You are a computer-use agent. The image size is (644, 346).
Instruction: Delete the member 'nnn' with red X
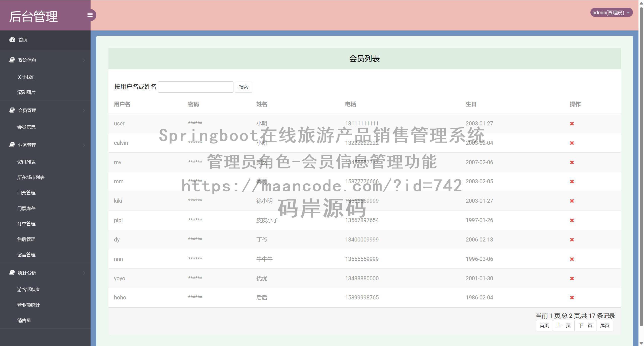[572, 259]
